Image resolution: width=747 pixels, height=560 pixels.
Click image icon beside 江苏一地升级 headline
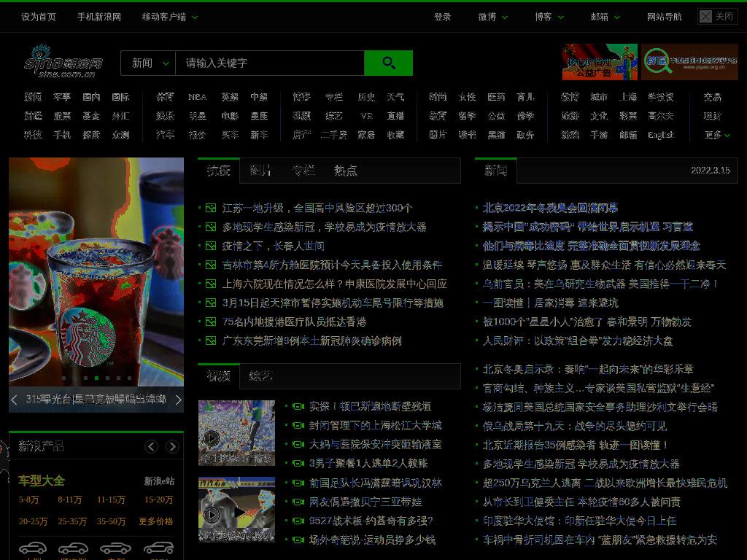211,208
